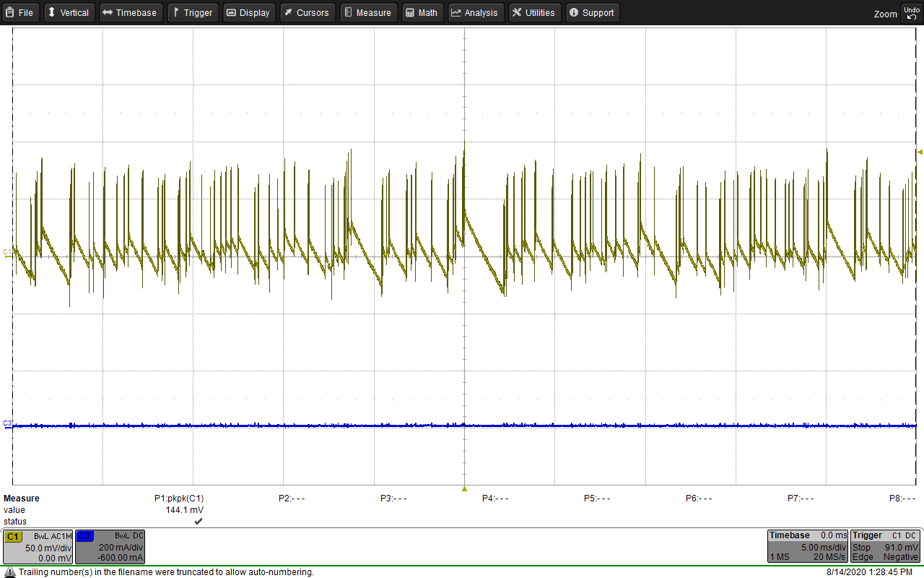Select the P3 measurement slot
924x578 pixels.
393,499
